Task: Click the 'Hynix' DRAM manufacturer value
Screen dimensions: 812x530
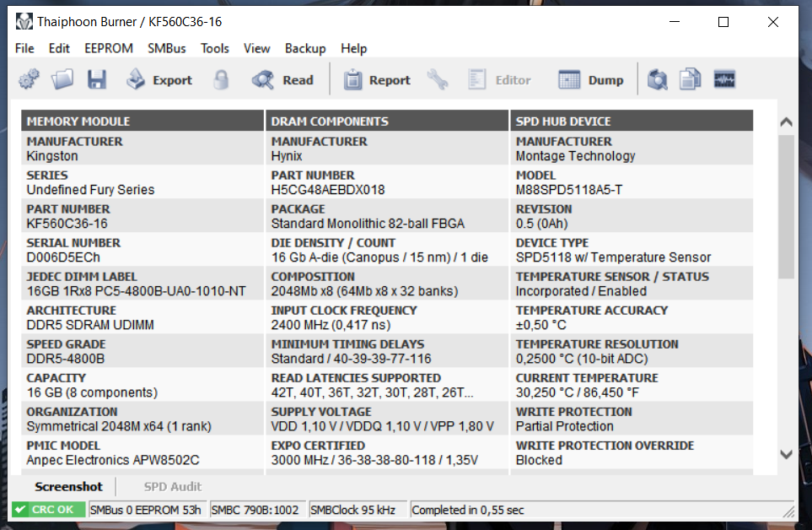Action: tap(287, 156)
